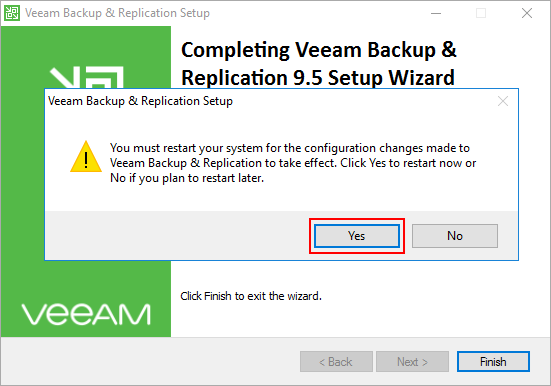Image resolution: width=551 pixels, height=386 pixels.
Task: Click empty area of the green side panel
Action: click(86, 281)
